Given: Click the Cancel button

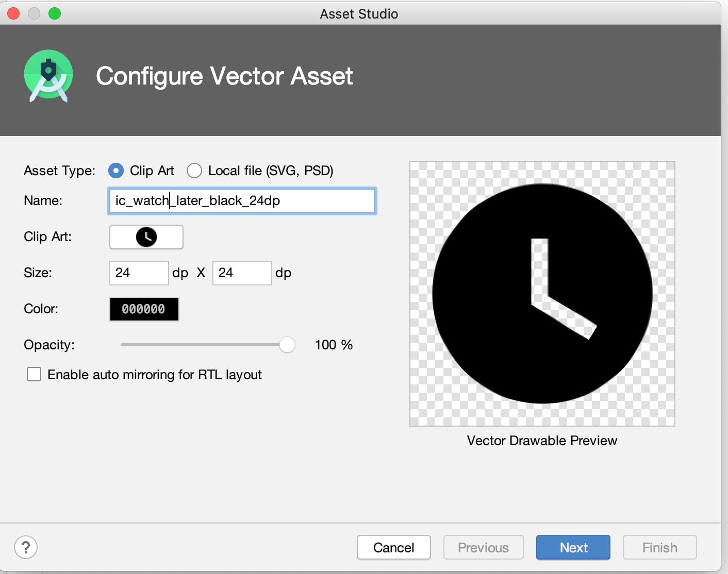Looking at the screenshot, I should tap(394, 547).
